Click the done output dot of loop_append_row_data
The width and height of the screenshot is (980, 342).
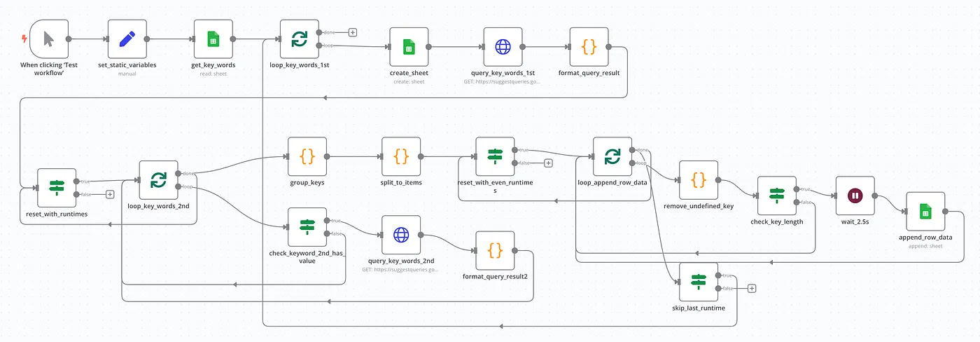[633, 149]
